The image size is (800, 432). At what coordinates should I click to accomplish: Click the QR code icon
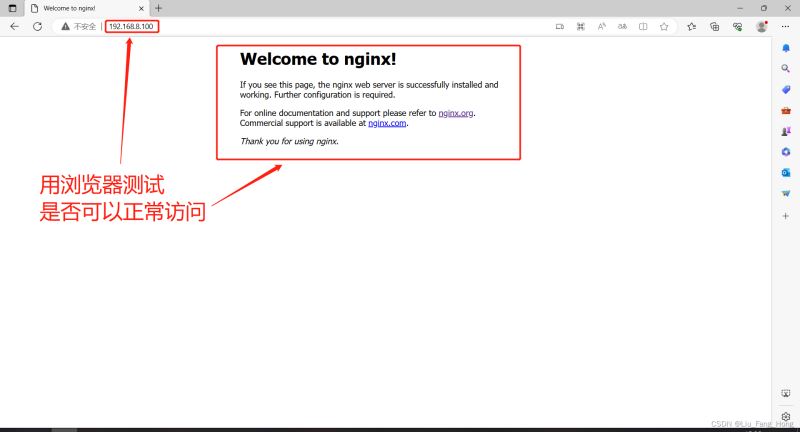581,27
